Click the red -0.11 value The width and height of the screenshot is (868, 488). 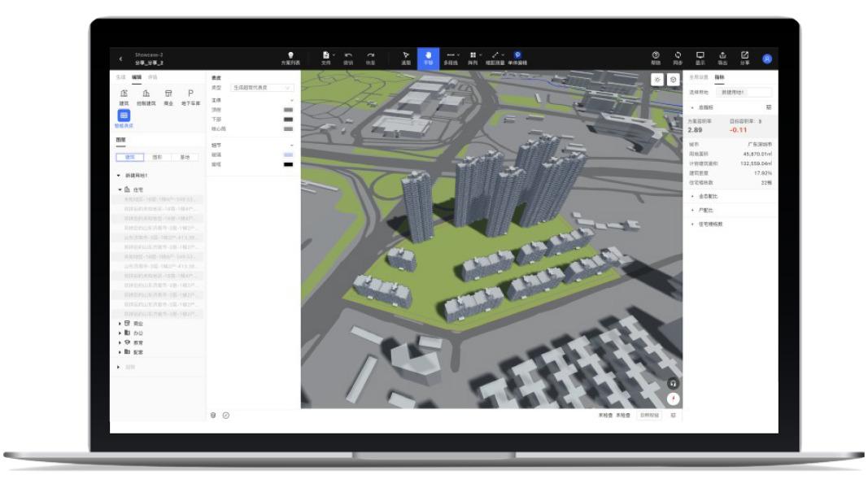[x=738, y=130]
